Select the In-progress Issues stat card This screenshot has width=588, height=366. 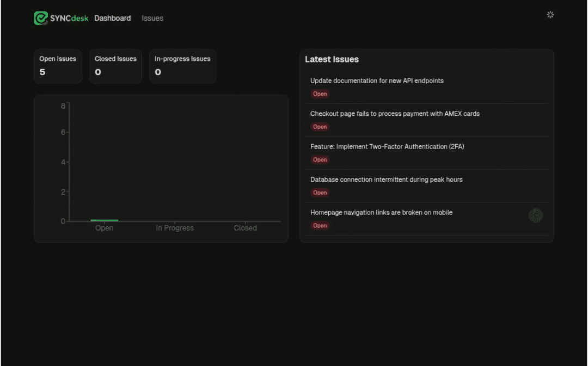(182, 66)
